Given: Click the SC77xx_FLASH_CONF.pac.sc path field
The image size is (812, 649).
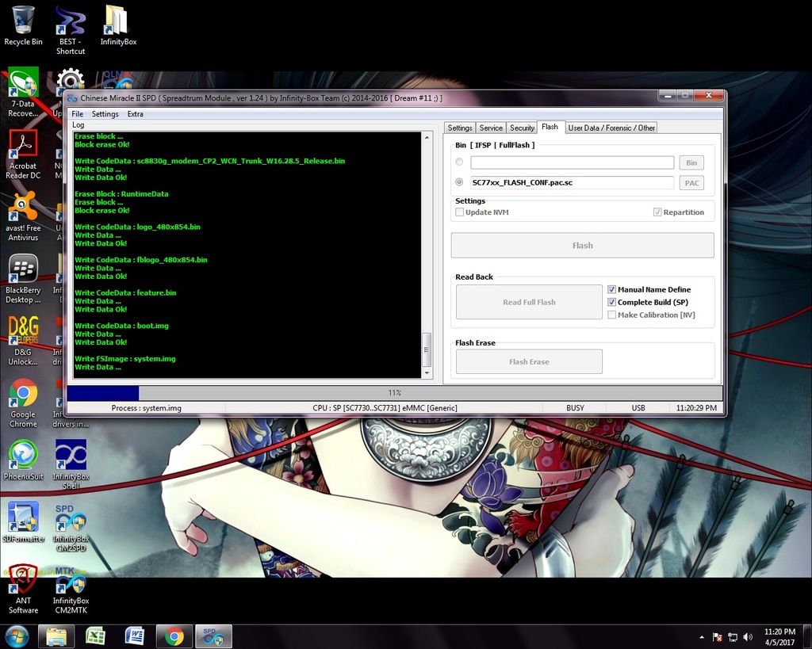Looking at the screenshot, I should tap(572, 183).
